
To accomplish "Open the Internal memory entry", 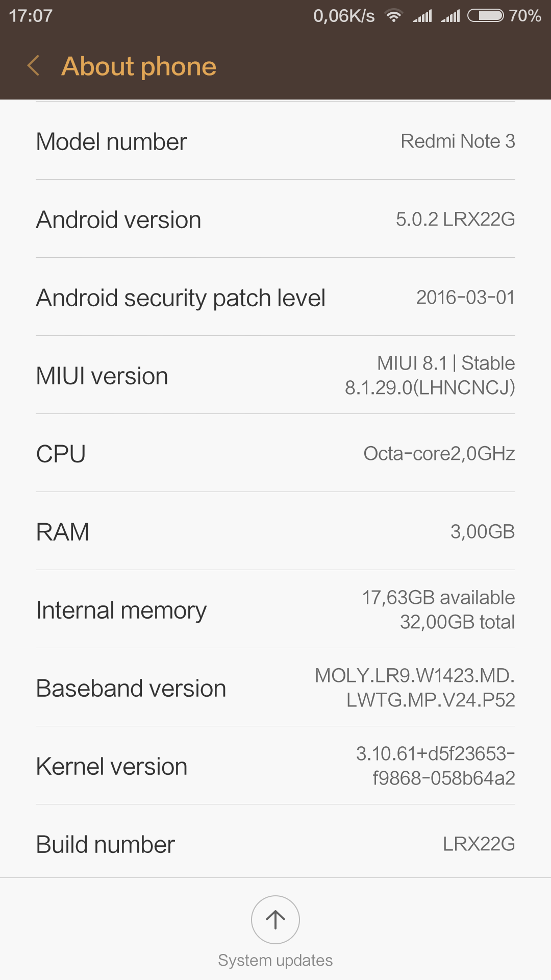I will pyautogui.click(x=275, y=610).
